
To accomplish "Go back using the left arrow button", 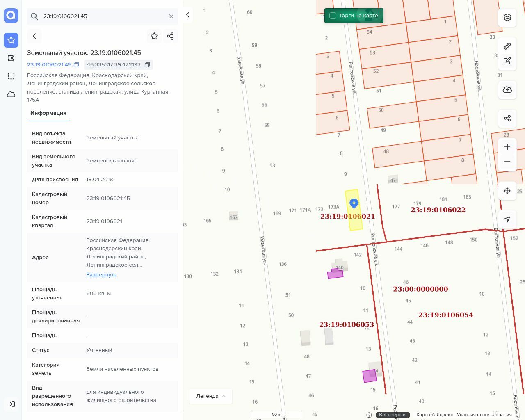I will click(x=34, y=36).
